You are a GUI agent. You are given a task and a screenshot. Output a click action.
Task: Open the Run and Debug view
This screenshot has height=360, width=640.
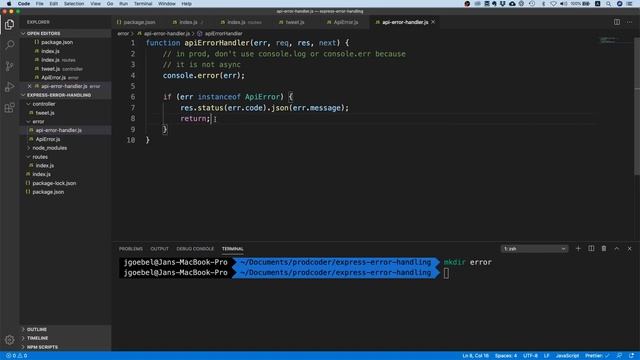(9, 87)
